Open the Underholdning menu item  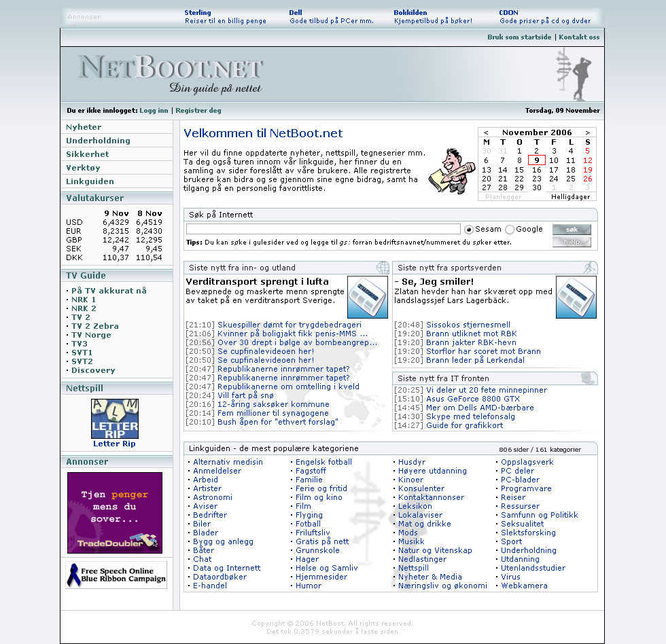click(98, 141)
